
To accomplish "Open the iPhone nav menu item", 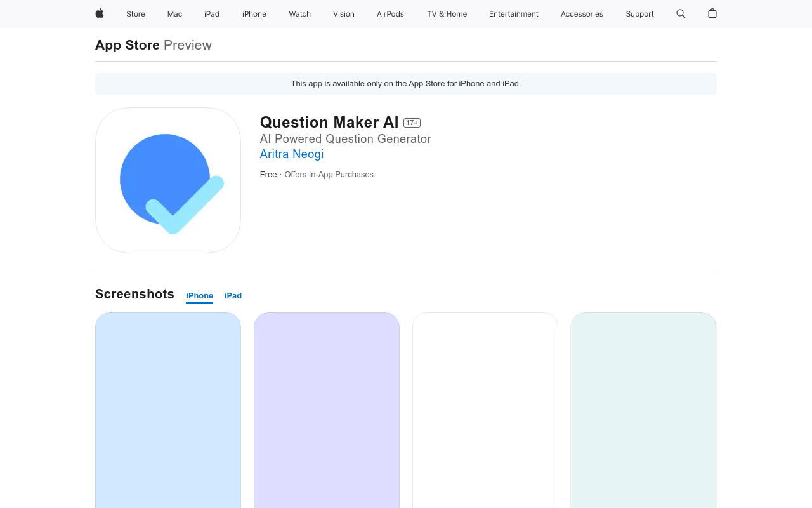I will [254, 14].
